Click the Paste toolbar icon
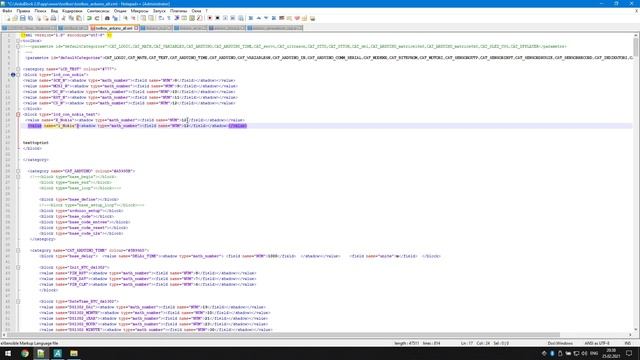The image size is (640, 360). pyautogui.click(x=79, y=18)
